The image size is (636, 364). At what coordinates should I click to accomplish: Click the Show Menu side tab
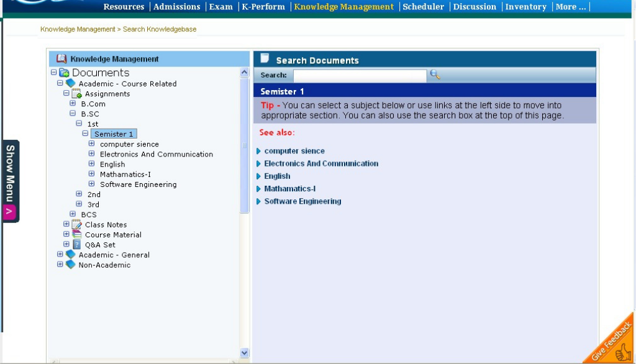10,181
